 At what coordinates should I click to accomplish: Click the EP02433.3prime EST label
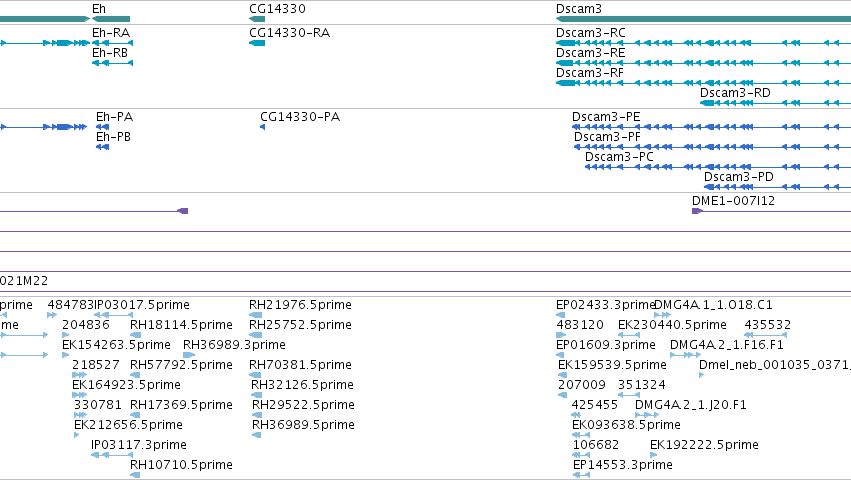(606, 305)
